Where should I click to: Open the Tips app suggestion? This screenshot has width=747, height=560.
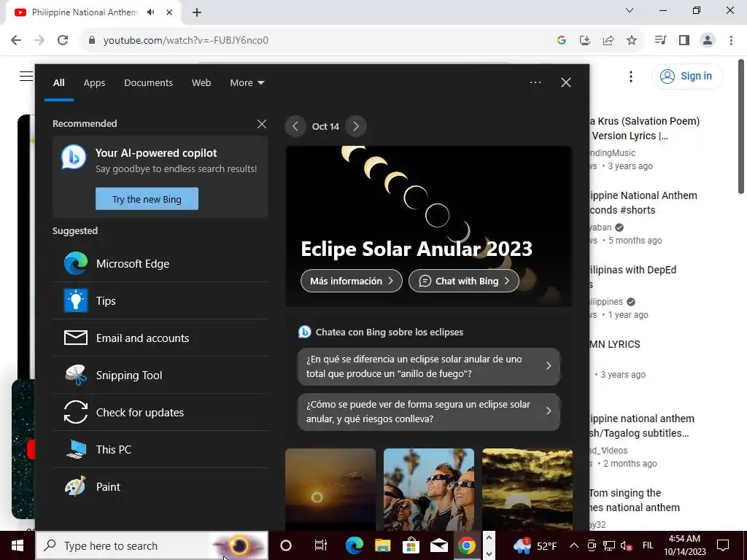[x=160, y=300]
